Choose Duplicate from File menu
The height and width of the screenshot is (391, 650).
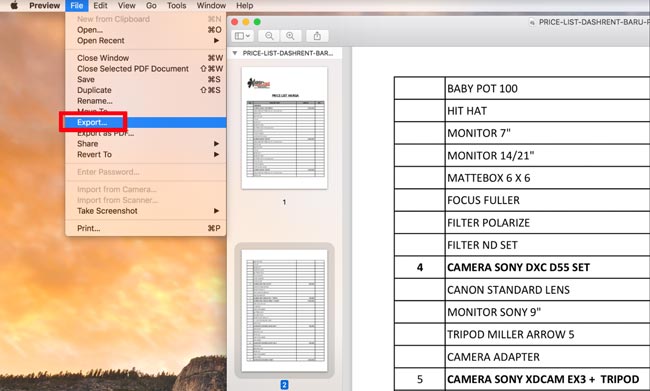click(x=146, y=90)
